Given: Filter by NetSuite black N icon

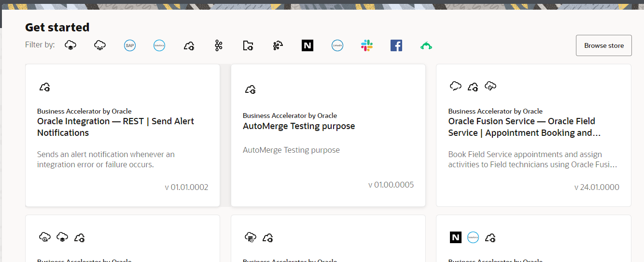Looking at the screenshot, I should coord(308,45).
